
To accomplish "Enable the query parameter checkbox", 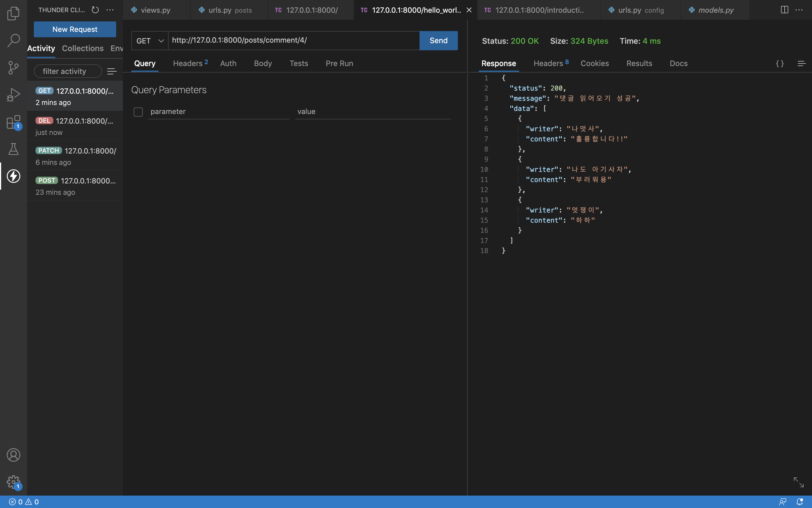I will click(x=138, y=112).
